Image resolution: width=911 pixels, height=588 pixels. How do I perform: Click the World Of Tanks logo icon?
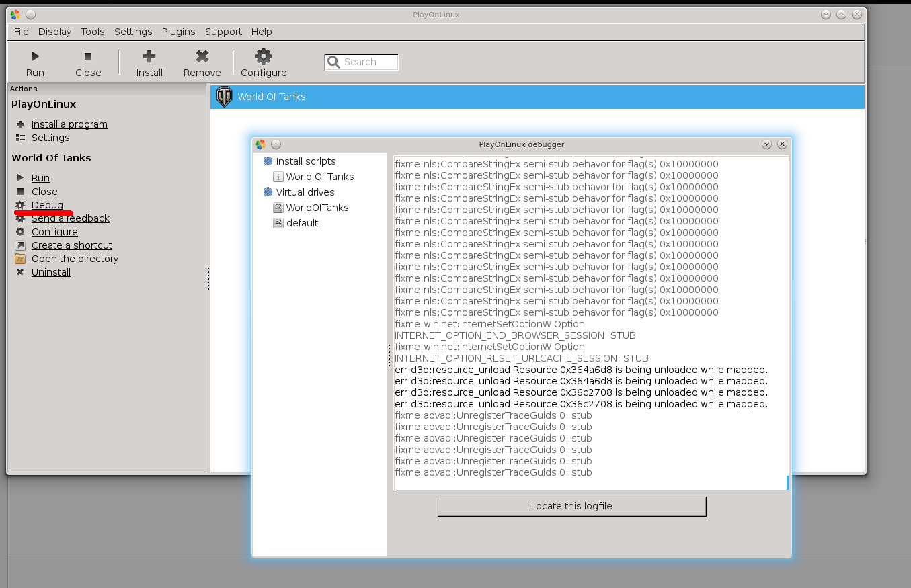tap(224, 97)
